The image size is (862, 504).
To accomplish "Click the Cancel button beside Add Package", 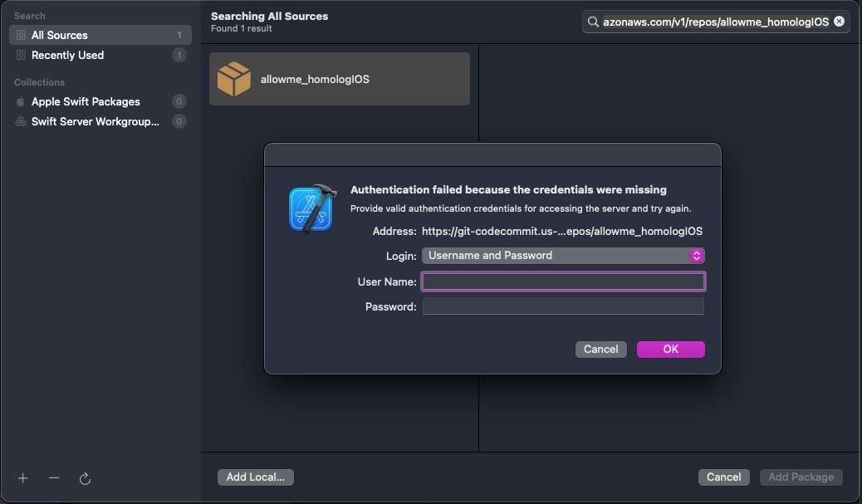I will (723, 477).
